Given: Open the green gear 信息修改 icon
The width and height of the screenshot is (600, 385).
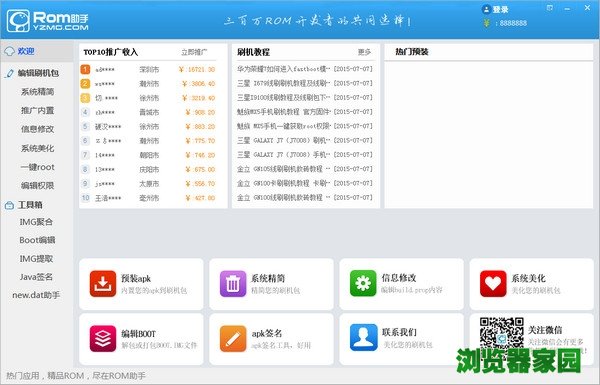Looking at the screenshot, I should click(x=363, y=284).
